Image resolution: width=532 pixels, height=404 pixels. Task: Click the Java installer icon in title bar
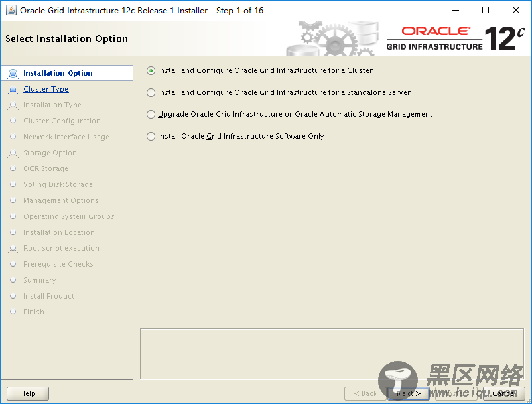11,10
